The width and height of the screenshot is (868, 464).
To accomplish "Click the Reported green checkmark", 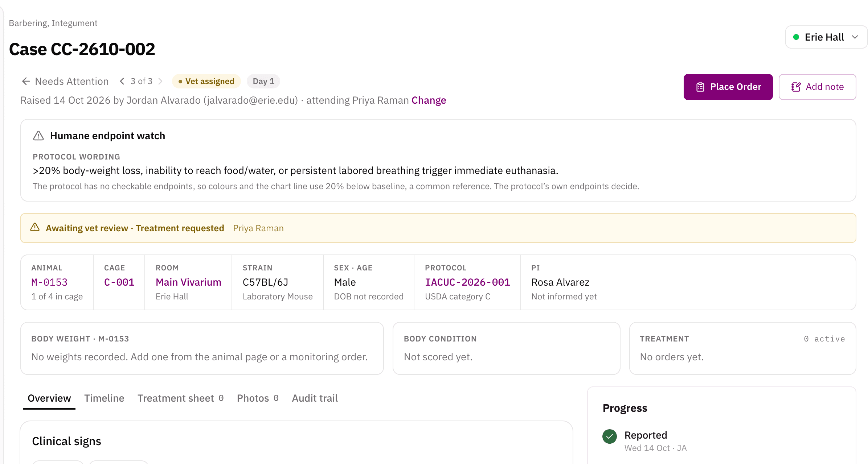I will 610,436.
